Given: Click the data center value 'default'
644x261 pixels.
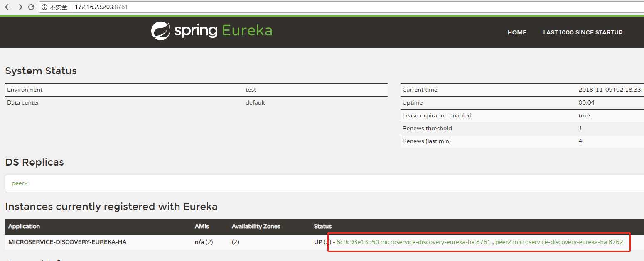Looking at the screenshot, I should coord(255,102).
